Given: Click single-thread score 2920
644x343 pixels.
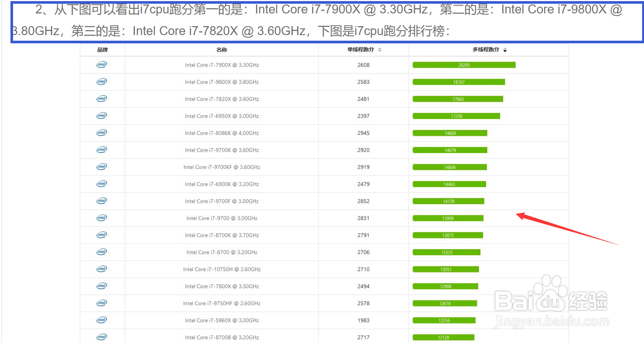Looking at the screenshot, I should (363, 150).
